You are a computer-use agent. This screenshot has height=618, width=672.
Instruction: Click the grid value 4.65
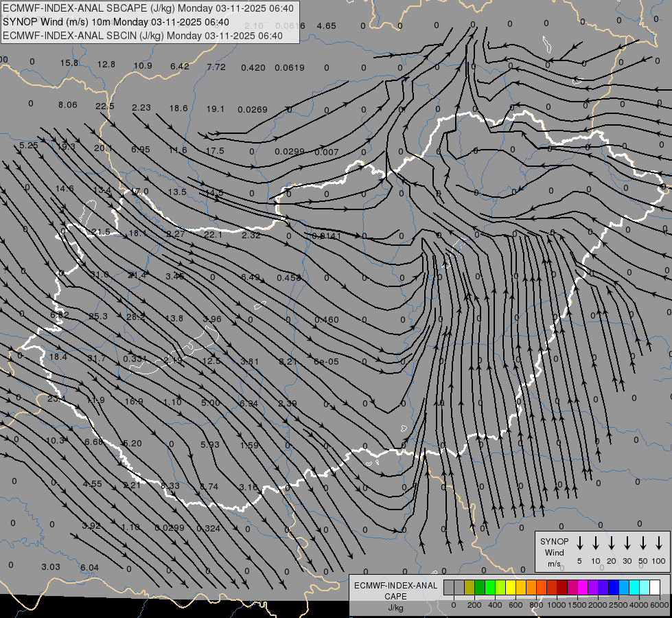[x=326, y=25]
